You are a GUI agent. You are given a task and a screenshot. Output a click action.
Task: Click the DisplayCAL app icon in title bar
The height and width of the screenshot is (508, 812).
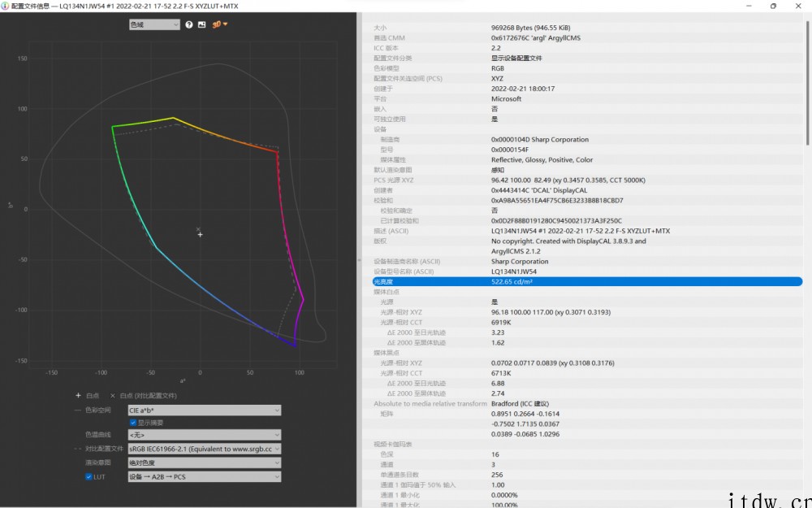(5, 7)
